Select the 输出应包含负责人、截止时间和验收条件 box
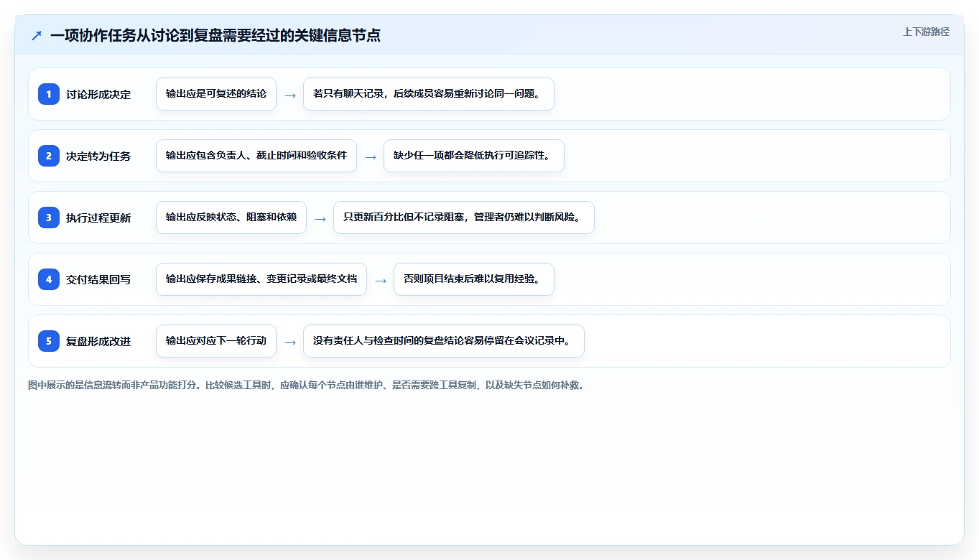 [x=256, y=156]
